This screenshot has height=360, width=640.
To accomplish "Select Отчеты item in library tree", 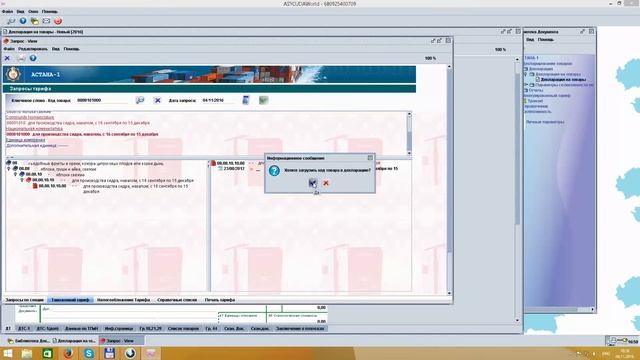I will coord(536,90).
